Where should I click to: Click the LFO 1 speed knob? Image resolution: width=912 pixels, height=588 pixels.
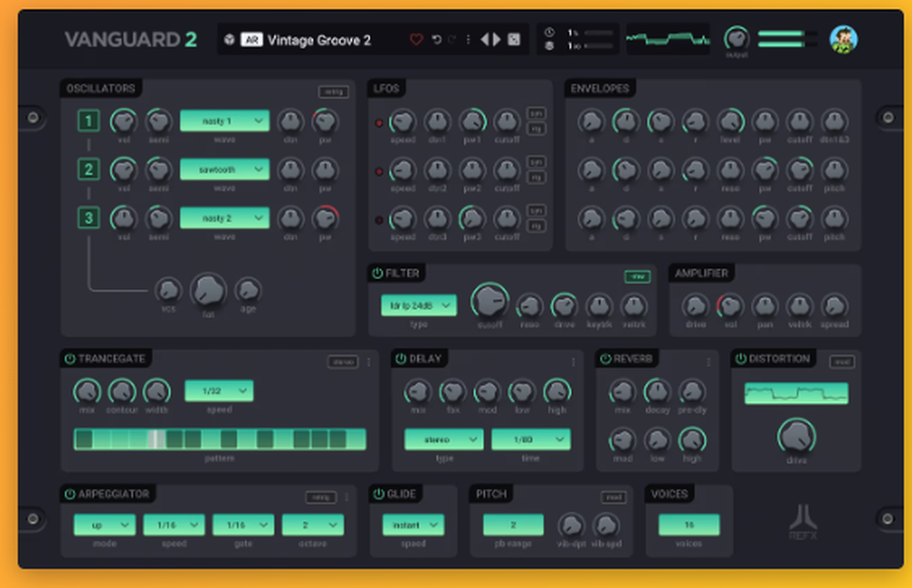click(x=402, y=121)
